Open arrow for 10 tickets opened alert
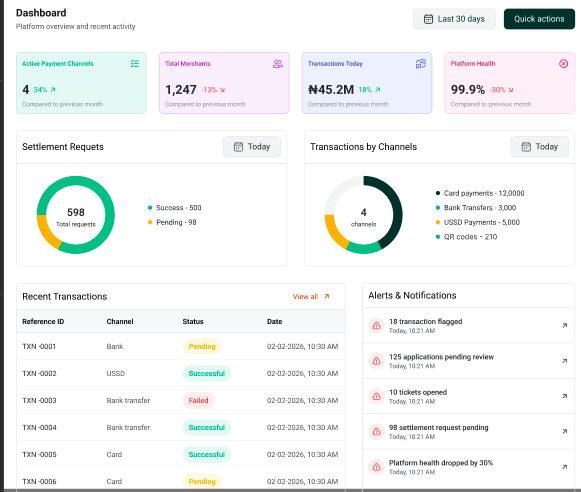Viewport: 581px width, 492px height. click(565, 396)
